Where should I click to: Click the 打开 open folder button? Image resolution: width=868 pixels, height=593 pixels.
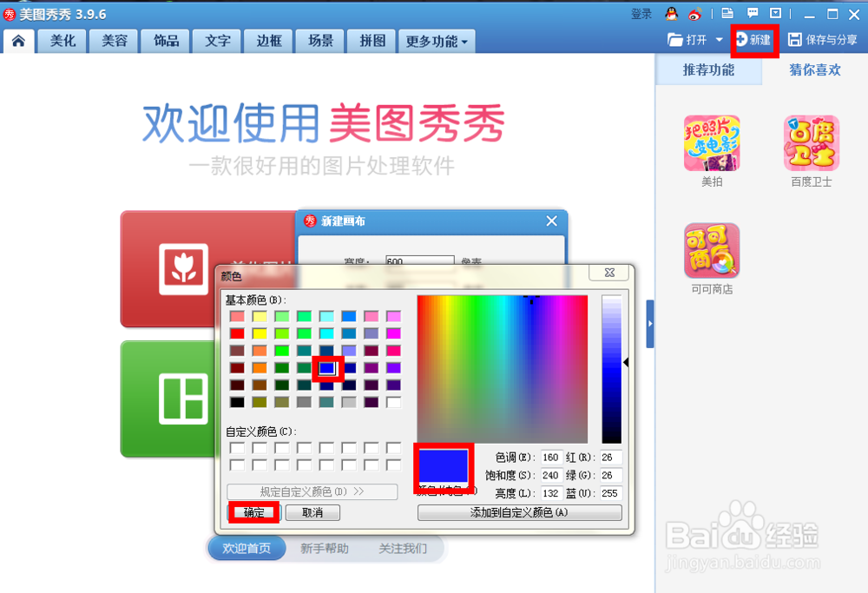tap(687, 40)
